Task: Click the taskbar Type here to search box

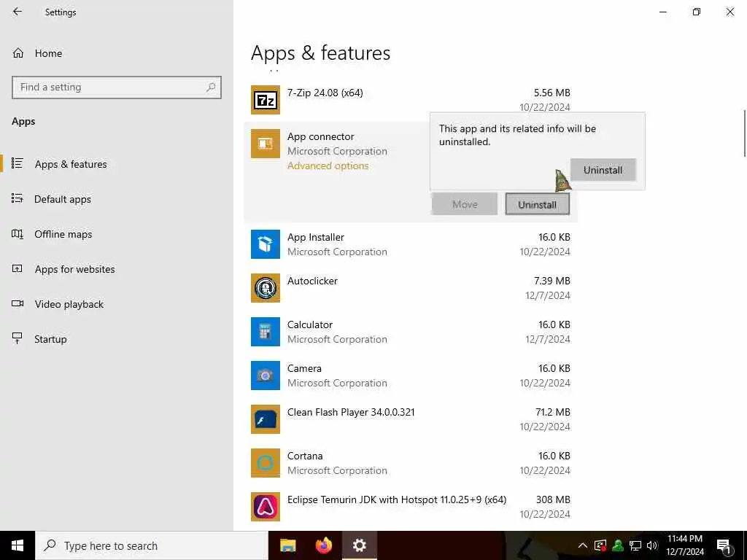Action: tap(152, 545)
